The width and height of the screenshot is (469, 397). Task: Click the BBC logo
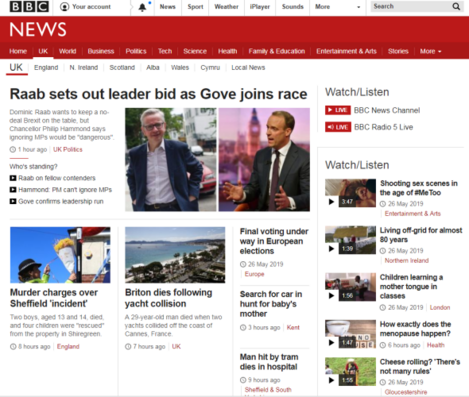click(29, 7)
